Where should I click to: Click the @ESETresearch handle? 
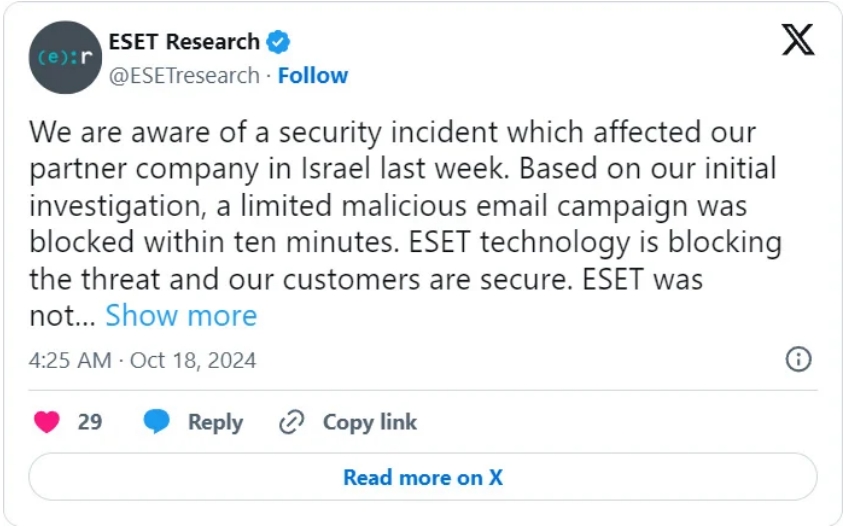[x=184, y=75]
